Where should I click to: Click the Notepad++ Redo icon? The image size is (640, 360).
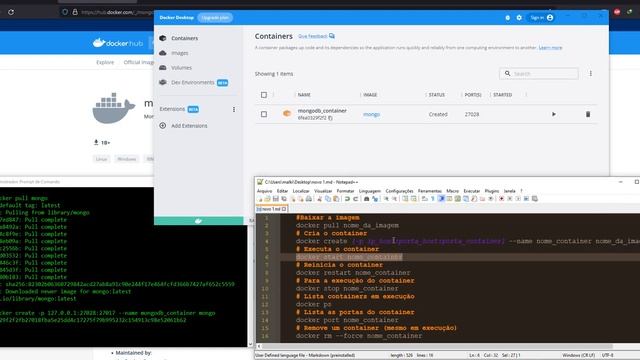pos(356,199)
